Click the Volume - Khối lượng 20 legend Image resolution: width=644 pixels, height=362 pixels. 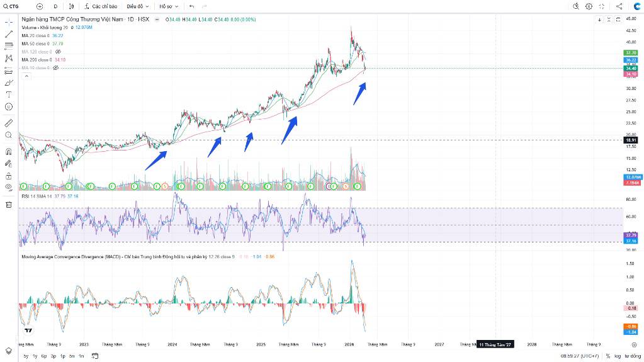(45, 28)
